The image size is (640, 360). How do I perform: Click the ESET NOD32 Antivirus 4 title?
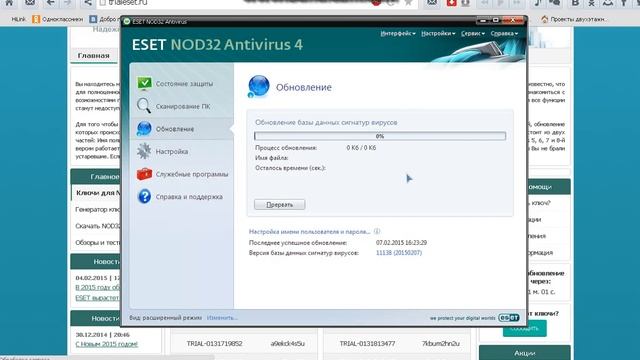coord(217,44)
